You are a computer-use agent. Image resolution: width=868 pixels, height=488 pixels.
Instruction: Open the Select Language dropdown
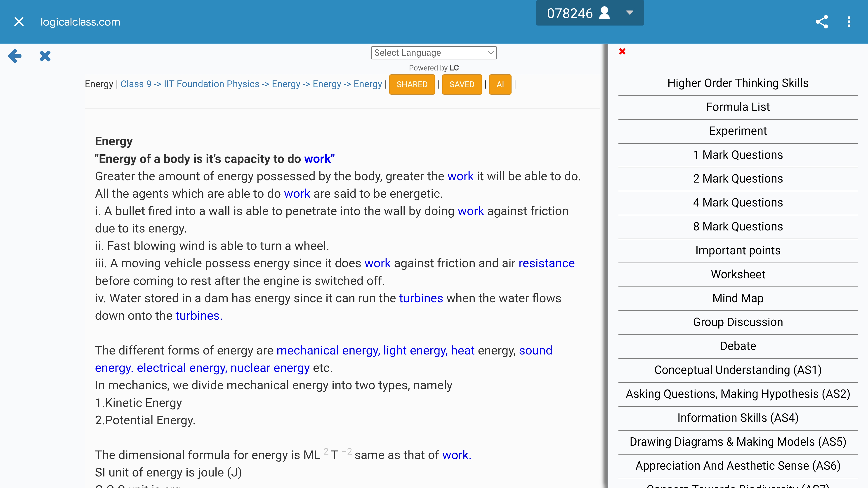point(434,53)
